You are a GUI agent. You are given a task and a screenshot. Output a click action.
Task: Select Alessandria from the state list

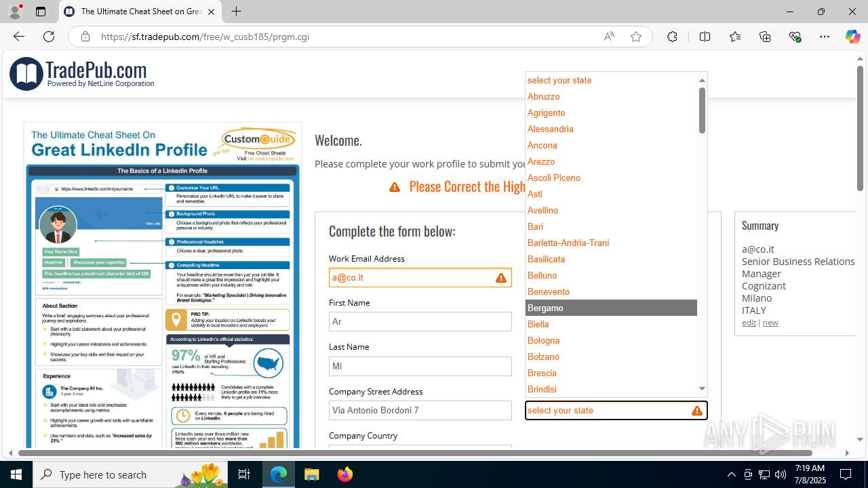point(611,129)
